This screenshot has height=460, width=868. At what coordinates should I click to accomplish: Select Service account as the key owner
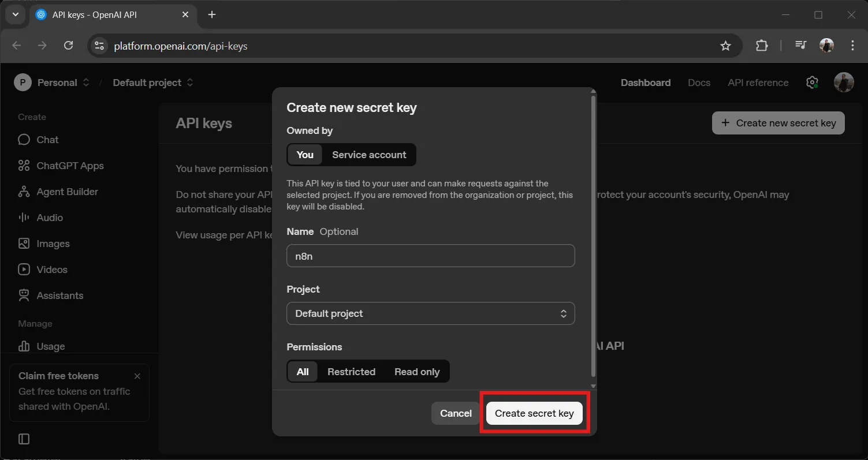[x=368, y=155]
